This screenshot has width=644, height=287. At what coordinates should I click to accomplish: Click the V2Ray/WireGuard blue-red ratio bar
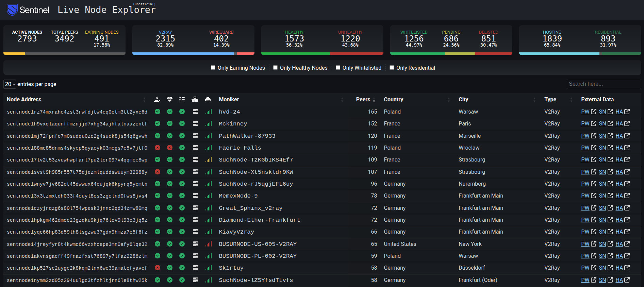click(193, 53)
